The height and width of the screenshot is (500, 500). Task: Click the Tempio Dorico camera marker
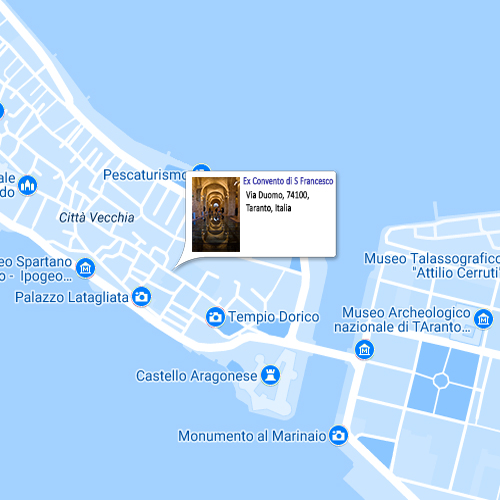coord(215,317)
